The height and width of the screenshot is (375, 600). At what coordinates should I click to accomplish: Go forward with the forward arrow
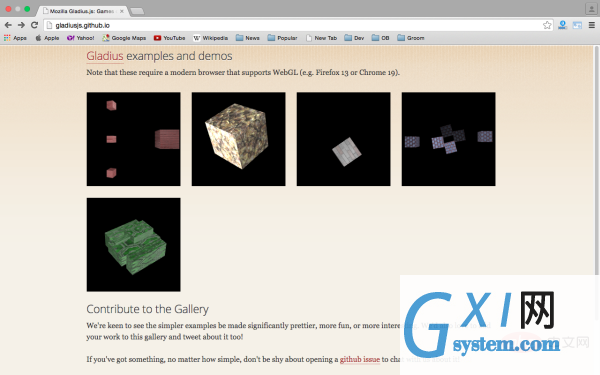click(21, 25)
